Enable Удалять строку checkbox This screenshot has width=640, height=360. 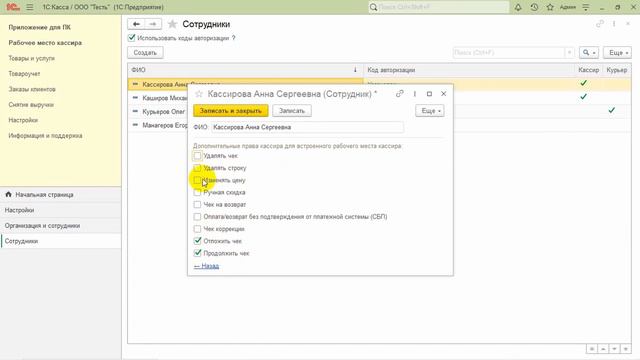(x=197, y=168)
